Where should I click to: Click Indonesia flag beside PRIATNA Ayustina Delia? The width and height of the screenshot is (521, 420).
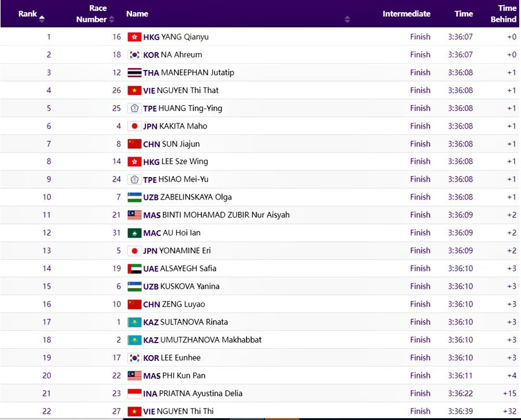click(134, 393)
